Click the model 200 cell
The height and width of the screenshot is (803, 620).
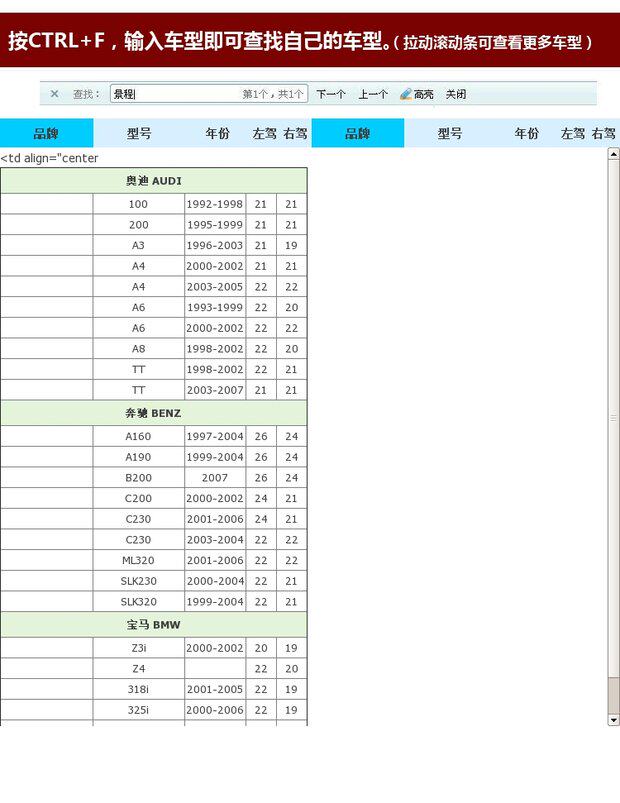[x=138, y=225]
